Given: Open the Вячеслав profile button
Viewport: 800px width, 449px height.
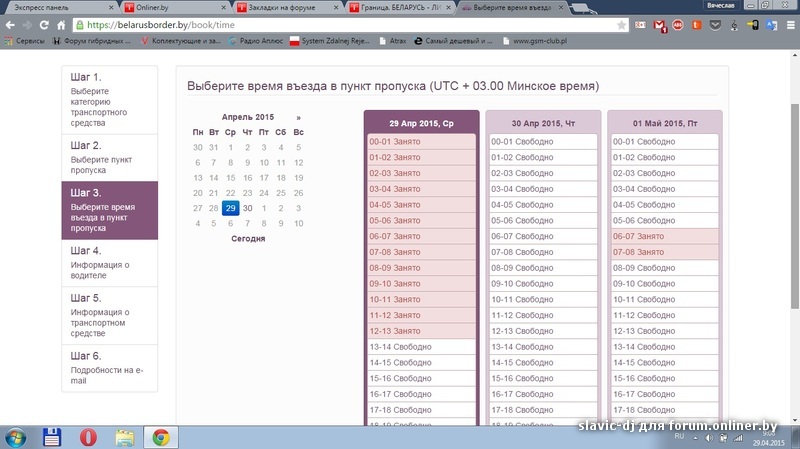Looking at the screenshot, I should point(721,5).
